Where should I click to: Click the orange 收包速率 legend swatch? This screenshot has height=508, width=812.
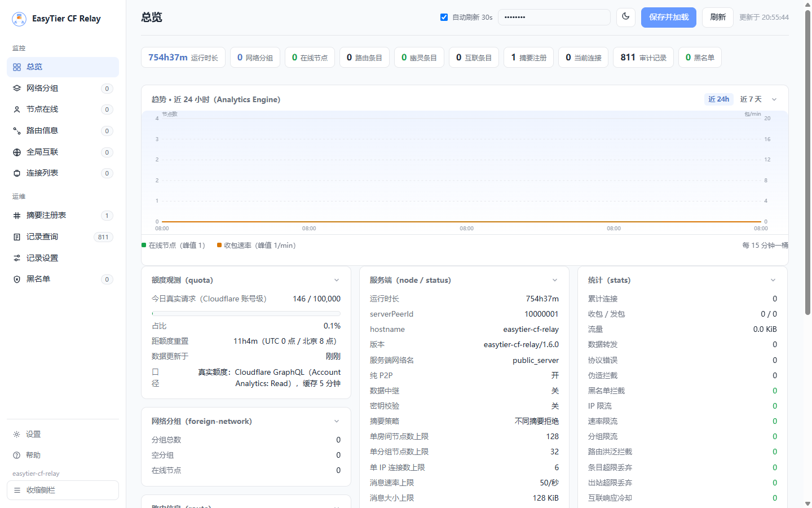coord(219,245)
